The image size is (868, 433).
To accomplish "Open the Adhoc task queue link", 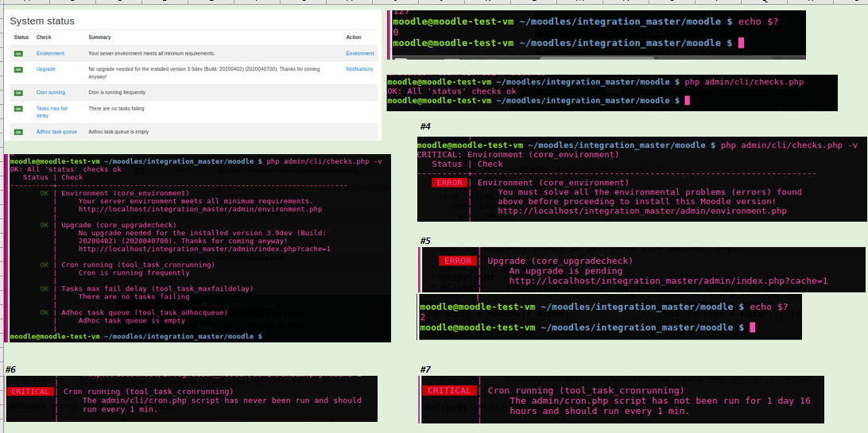I will (56, 132).
